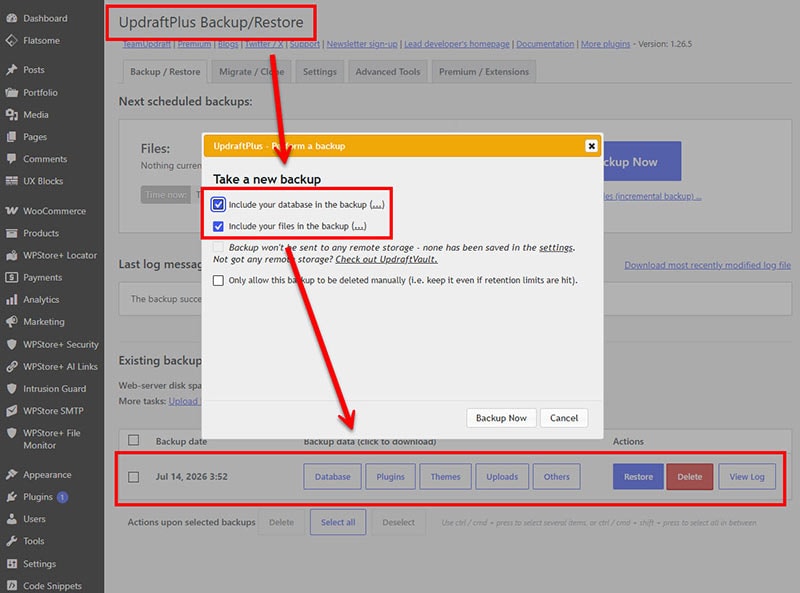This screenshot has height=593, width=800.
Task: Open the Settings tab
Action: pos(320,72)
